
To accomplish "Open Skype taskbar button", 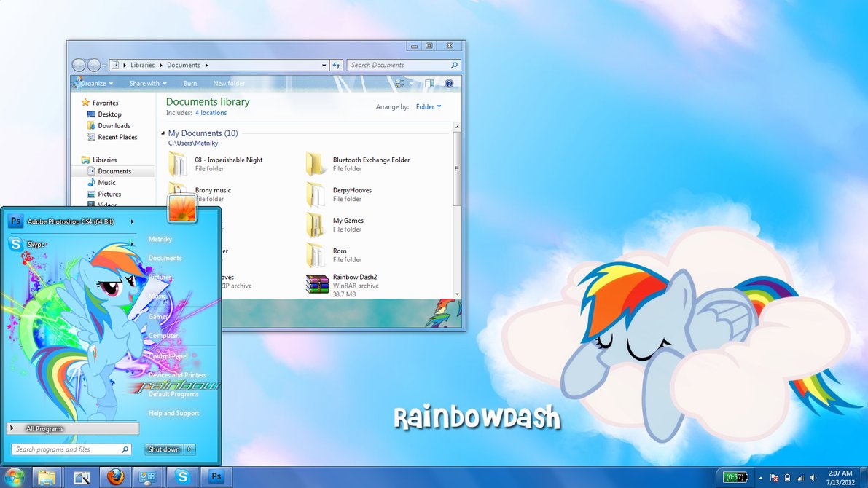I will (183, 476).
